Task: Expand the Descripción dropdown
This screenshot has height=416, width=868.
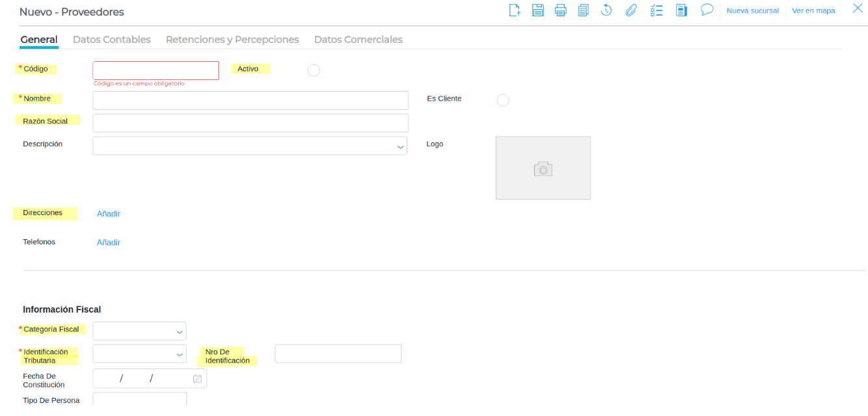Action: [400, 147]
